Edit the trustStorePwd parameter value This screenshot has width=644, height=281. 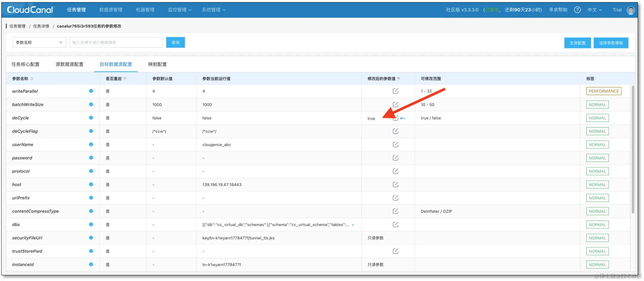[x=395, y=251]
